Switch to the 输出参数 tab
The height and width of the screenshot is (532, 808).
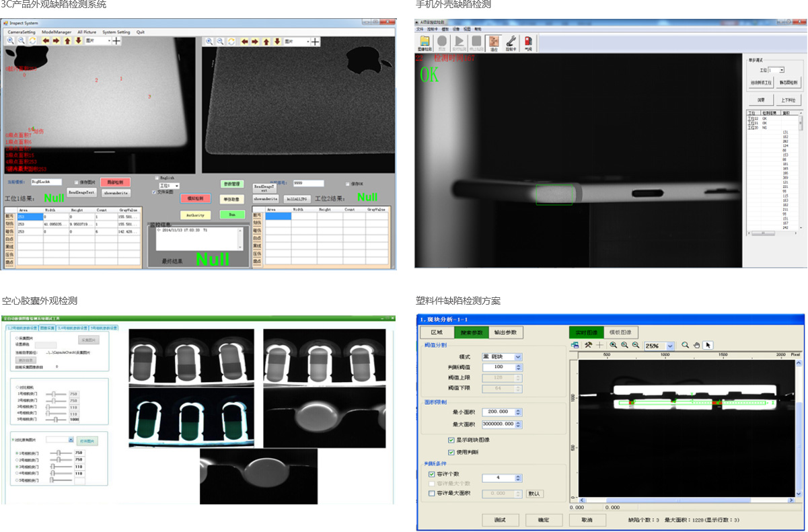[506, 332]
